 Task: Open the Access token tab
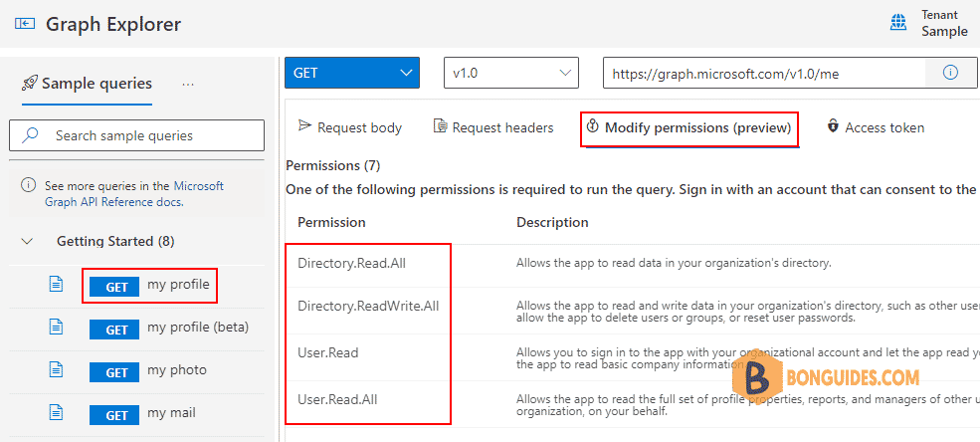tap(876, 127)
